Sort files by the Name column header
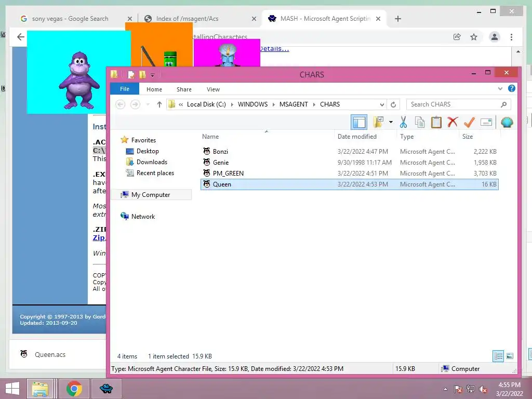The image size is (532, 399). click(x=267, y=137)
